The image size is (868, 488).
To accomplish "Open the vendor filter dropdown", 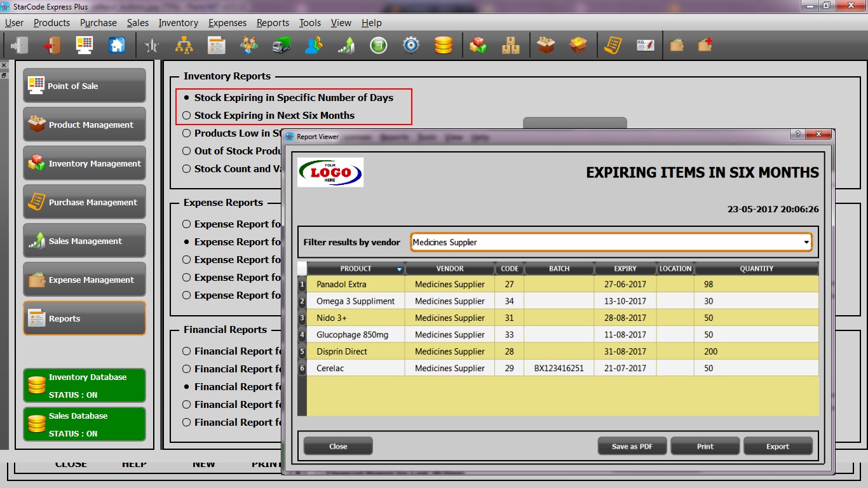I will pos(806,242).
